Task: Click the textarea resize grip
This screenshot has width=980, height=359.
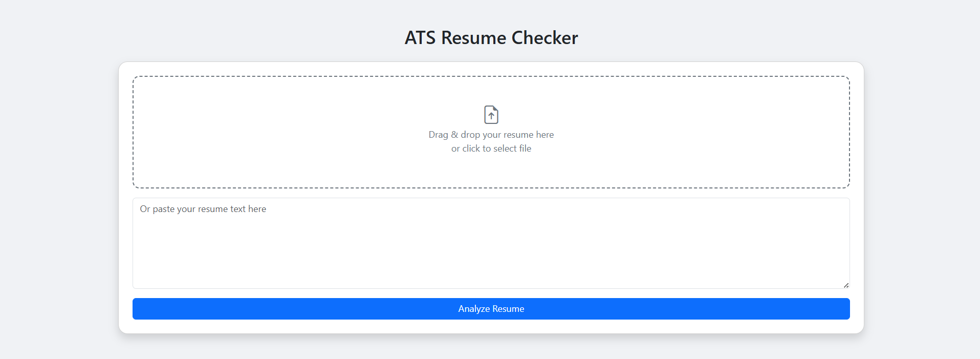Action: click(845, 285)
